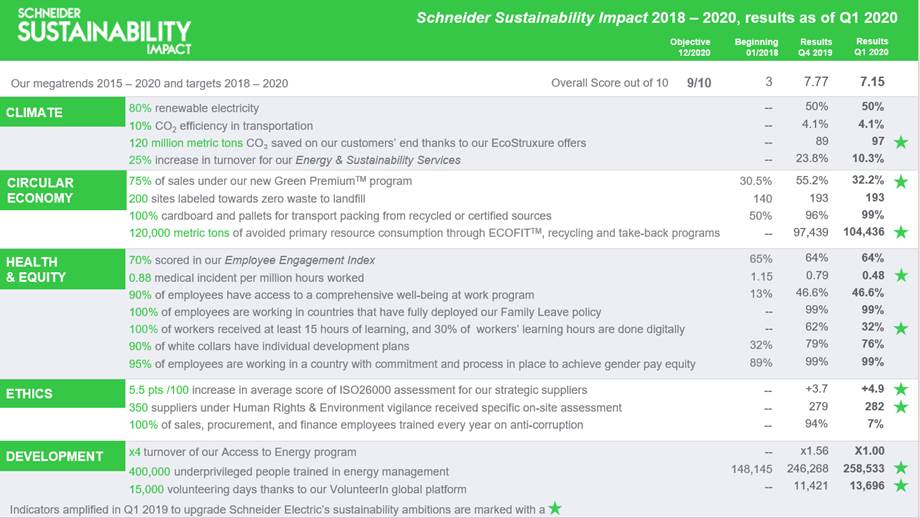Click the star next to ISO26000 result +4.9

click(x=900, y=389)
